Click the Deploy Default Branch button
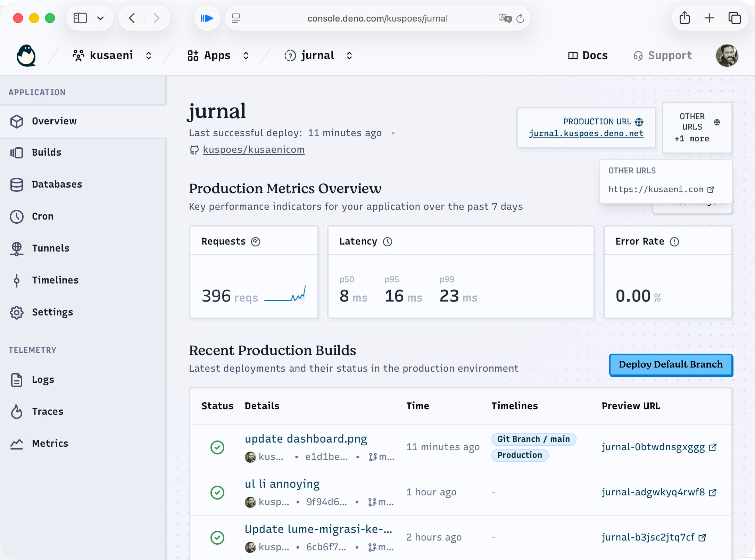The height and width of the screenshot is (560, 755). (671, 365)
